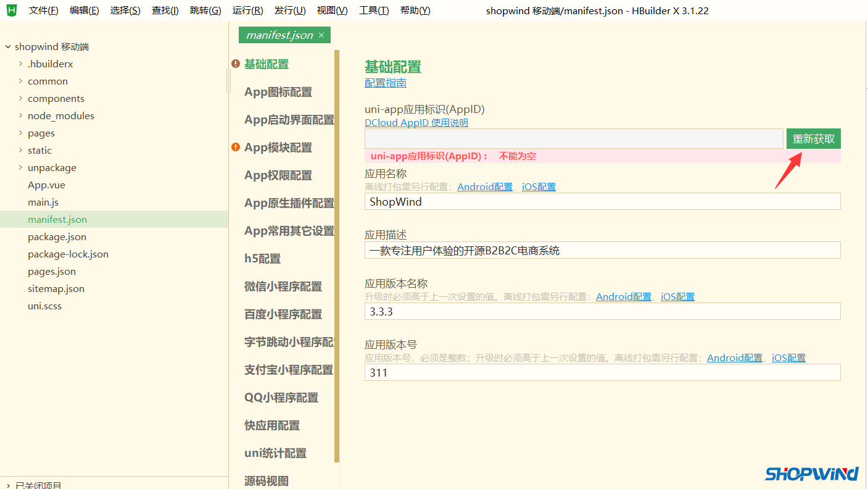Open the 帮助(Y) menu
This screenshot has width=868, height=489.
[415, 10]
